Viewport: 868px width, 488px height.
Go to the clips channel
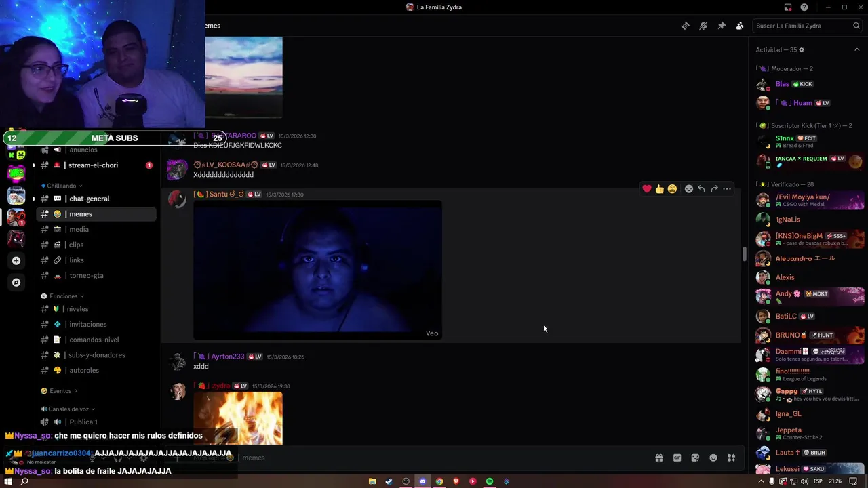tap(97, 245)
